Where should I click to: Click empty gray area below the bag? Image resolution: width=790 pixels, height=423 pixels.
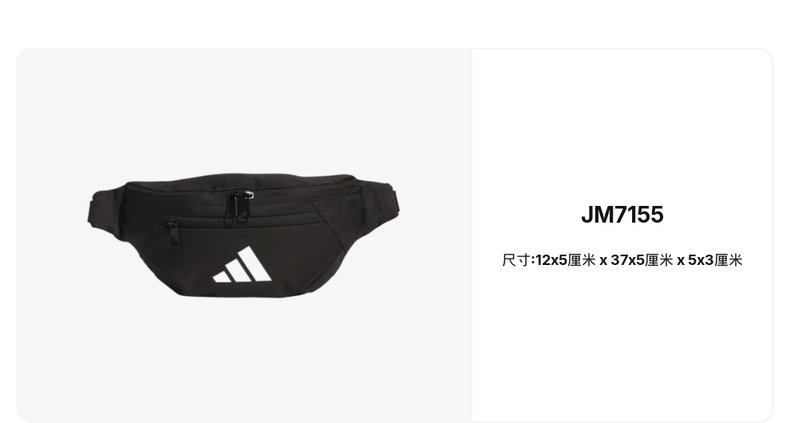[244, 360]
